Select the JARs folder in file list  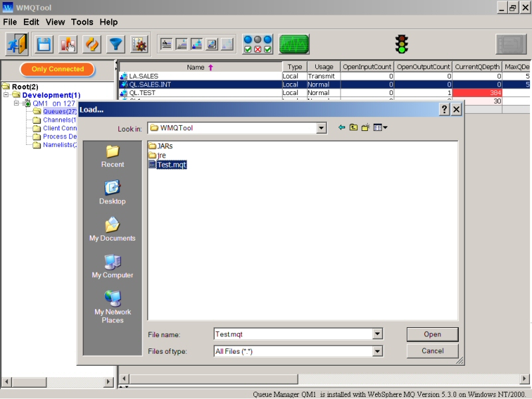[x=161, y=146]
